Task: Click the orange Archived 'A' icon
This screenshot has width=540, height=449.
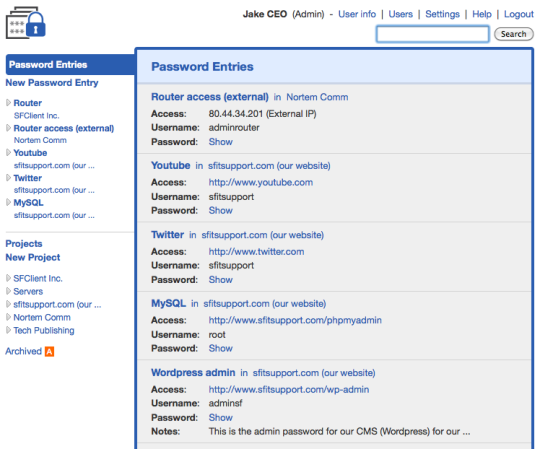Action: click(50, 352)
